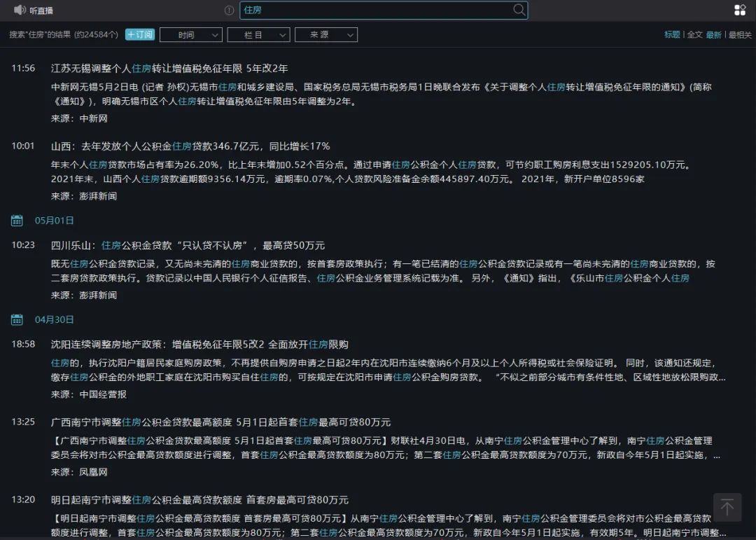Open the 栏目 dropdown filter

(x=258, y=35)
